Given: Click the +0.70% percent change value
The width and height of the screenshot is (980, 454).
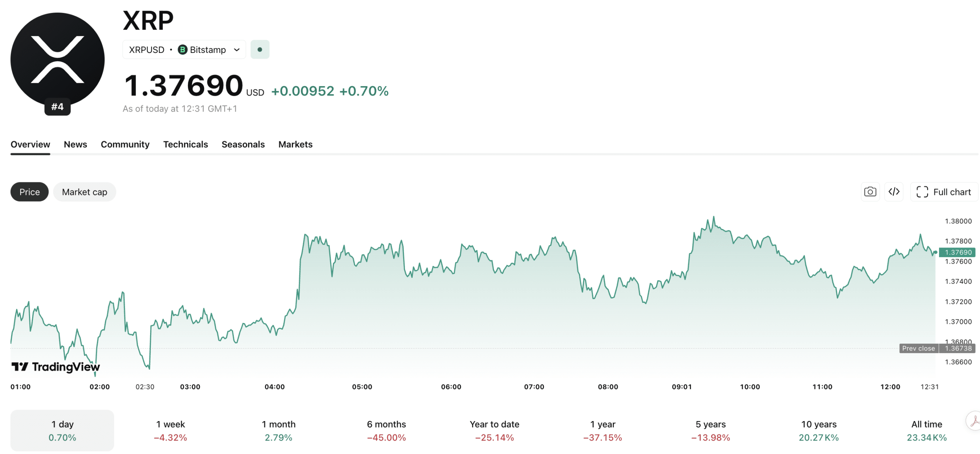Looking at the screenshot, I should 364,91.
